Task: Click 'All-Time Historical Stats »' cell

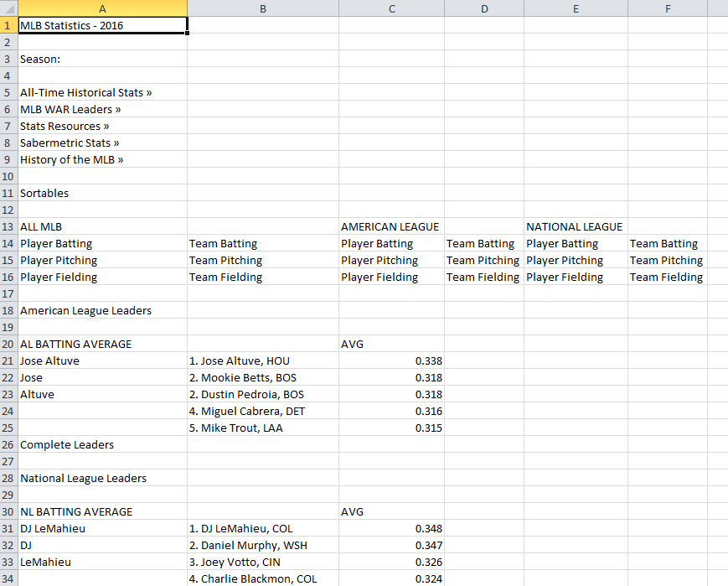Action: coord(102,92)
